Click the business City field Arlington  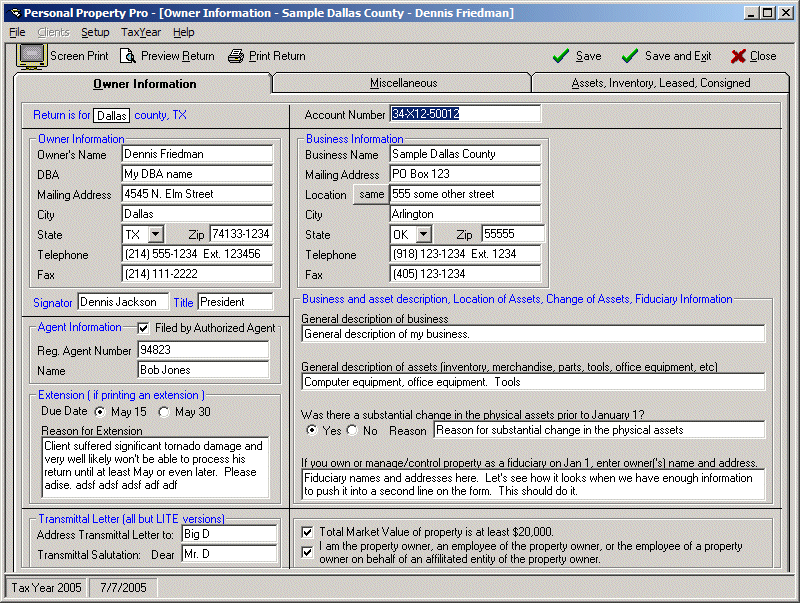(465, 214)
